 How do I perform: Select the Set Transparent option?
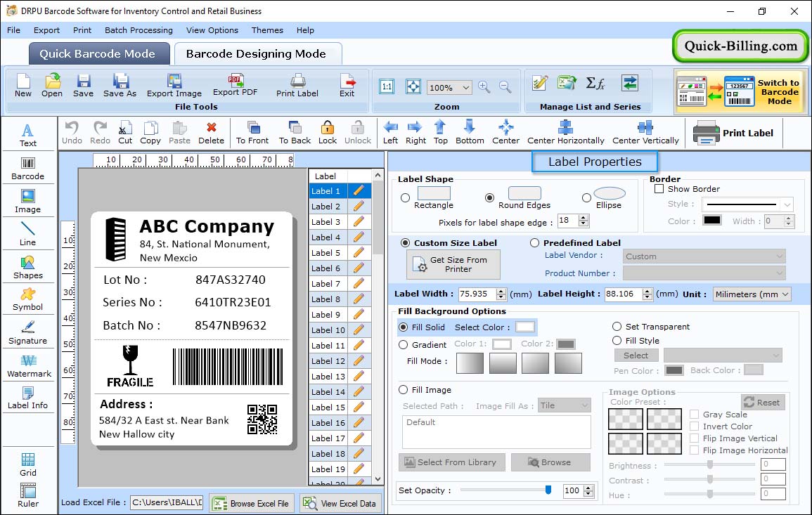pyautogui.click(x=617, y=327)
